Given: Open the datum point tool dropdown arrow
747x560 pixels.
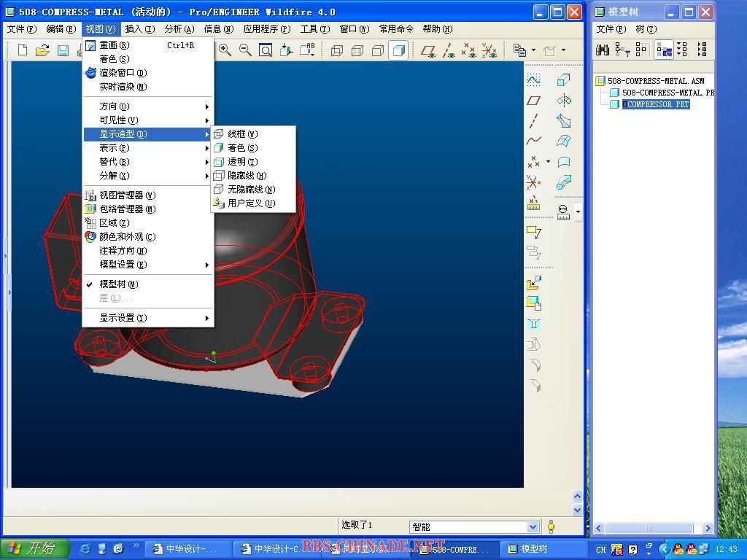Looking at the screenshot, I should (x=548, y=161).
